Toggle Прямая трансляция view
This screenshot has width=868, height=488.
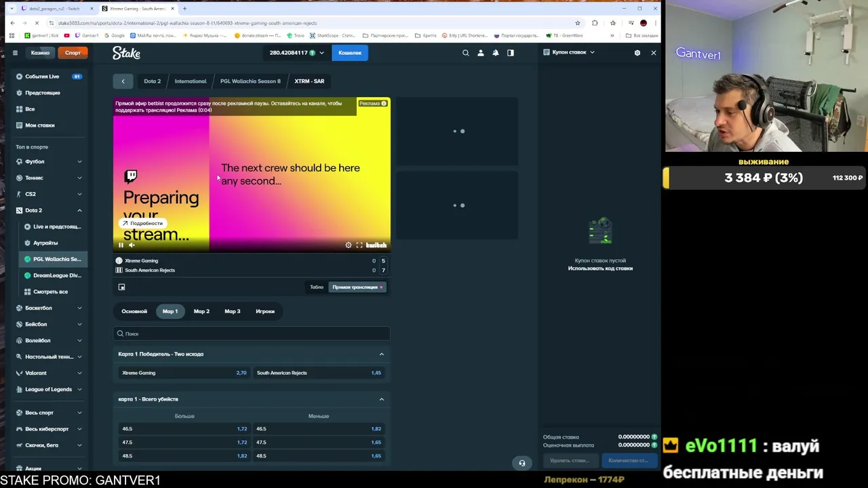357,287
